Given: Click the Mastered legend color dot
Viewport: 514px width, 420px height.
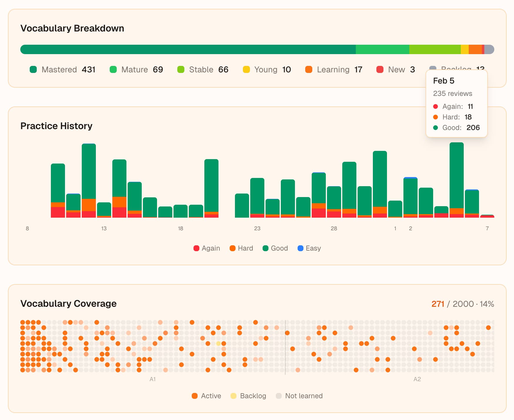Looking at the screenshot, I should (x=33, y=69).
